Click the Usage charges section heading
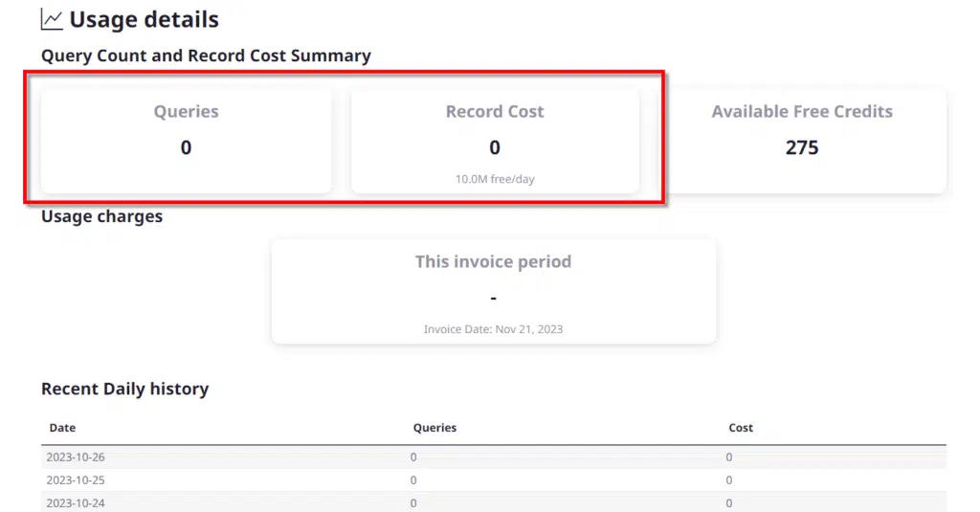 tap(101, 216)
